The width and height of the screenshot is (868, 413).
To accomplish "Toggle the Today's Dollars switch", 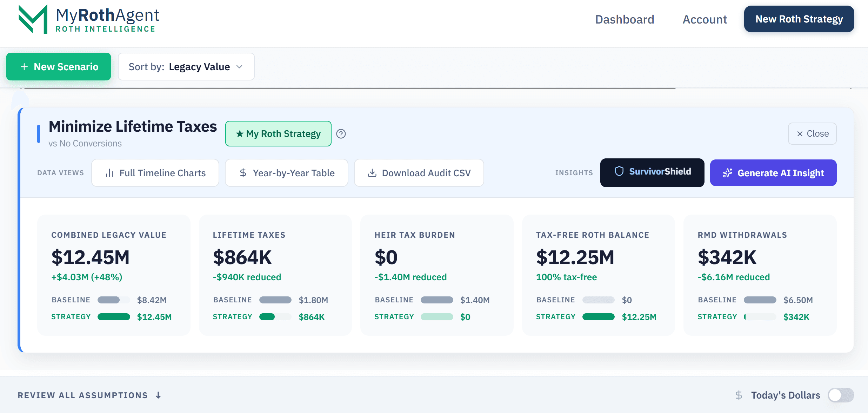I will [841, 395].
